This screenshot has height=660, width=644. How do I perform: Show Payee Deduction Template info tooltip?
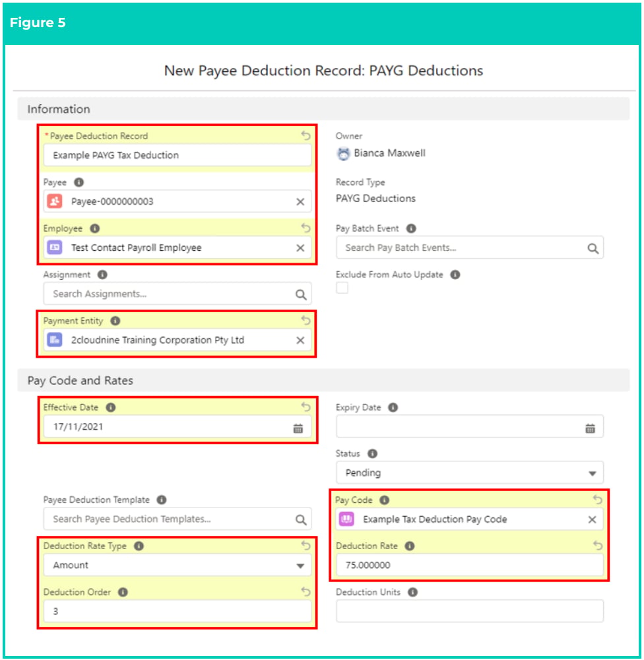[162, 500]
